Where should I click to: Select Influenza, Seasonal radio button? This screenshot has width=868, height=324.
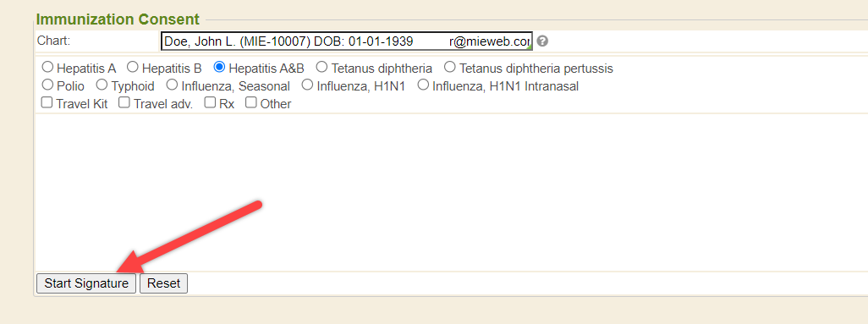click(x=172, y=85)
